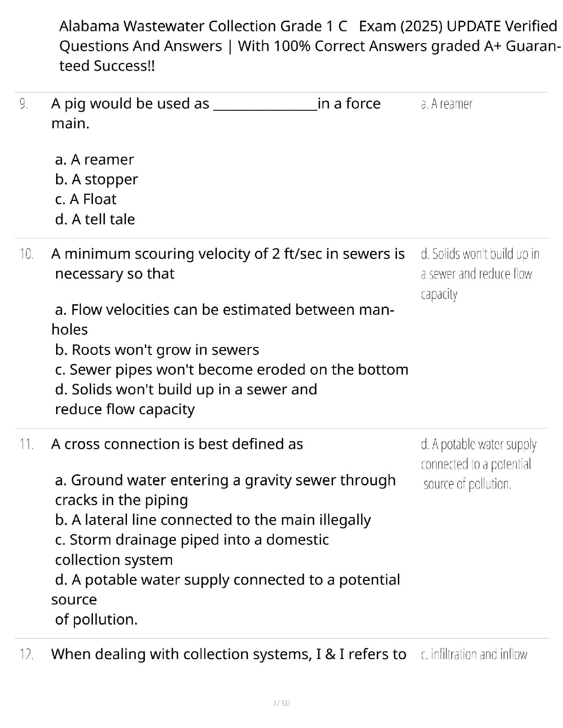This screenshot has height=728, width=563.
Task: Click question number 9
Action: (24, 104)
